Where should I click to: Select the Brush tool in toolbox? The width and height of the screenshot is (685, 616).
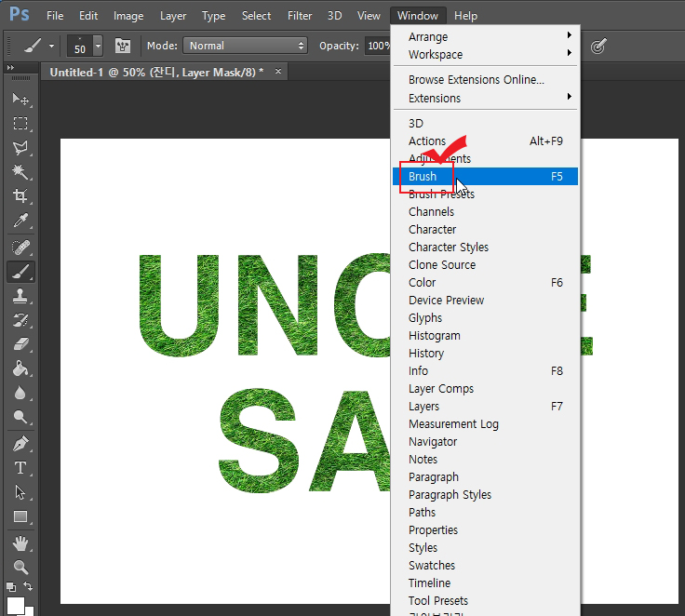point(21,272)
